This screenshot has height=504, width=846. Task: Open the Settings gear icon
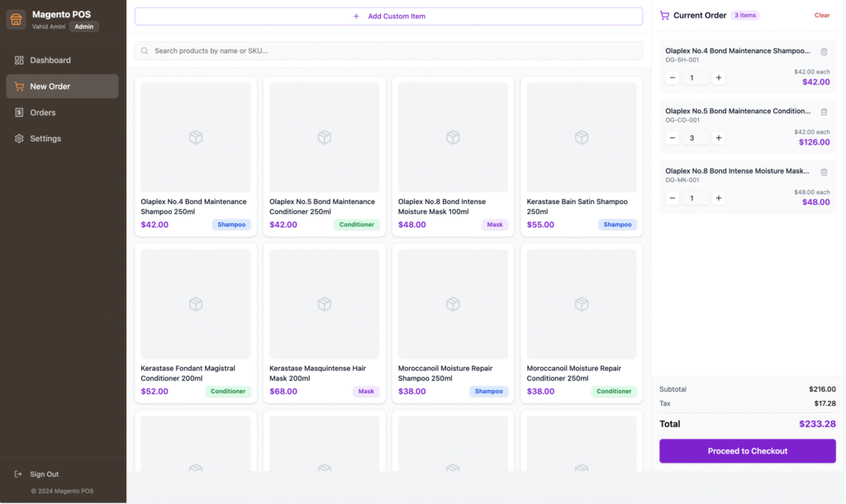[17, 138]
